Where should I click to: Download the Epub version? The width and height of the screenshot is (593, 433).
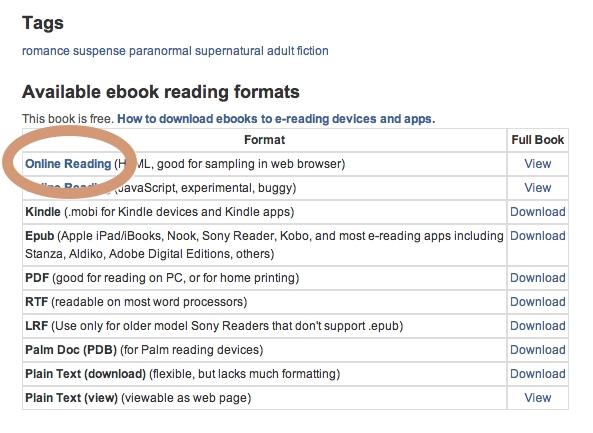(x=538, y=236)
